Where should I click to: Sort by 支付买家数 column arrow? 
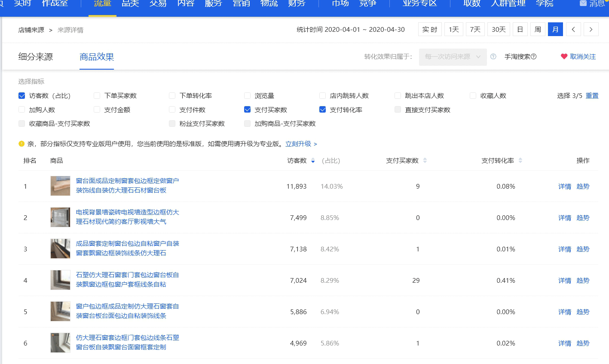click(425, 161)
